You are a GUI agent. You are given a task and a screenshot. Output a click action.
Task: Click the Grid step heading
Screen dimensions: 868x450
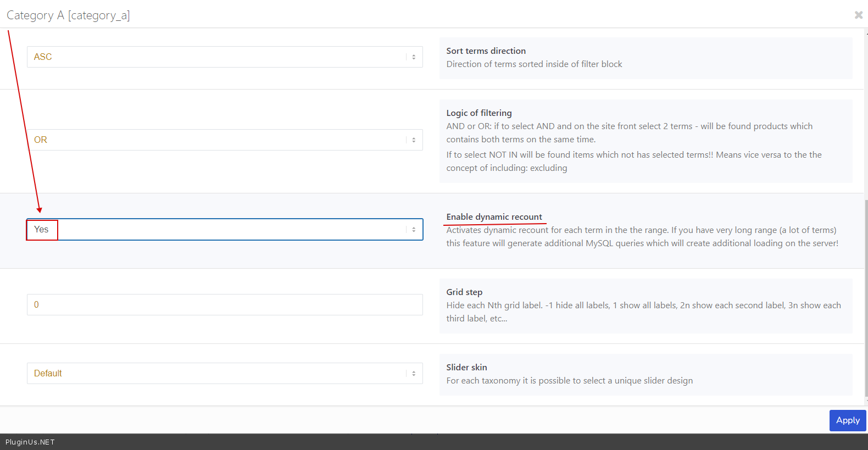[464, 292]
